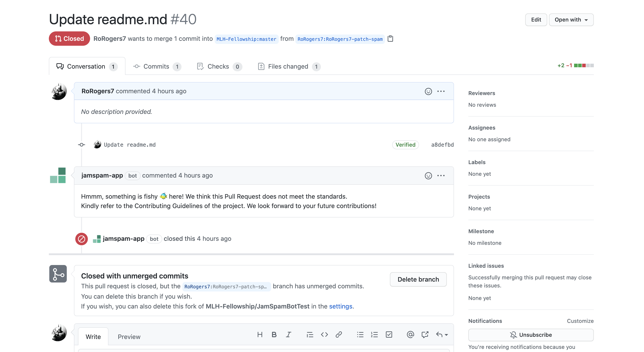Image resolution: width=644 pixels, height=352 pixels.
Task: Click the Delete branch button
Action: tap(418, 279)
